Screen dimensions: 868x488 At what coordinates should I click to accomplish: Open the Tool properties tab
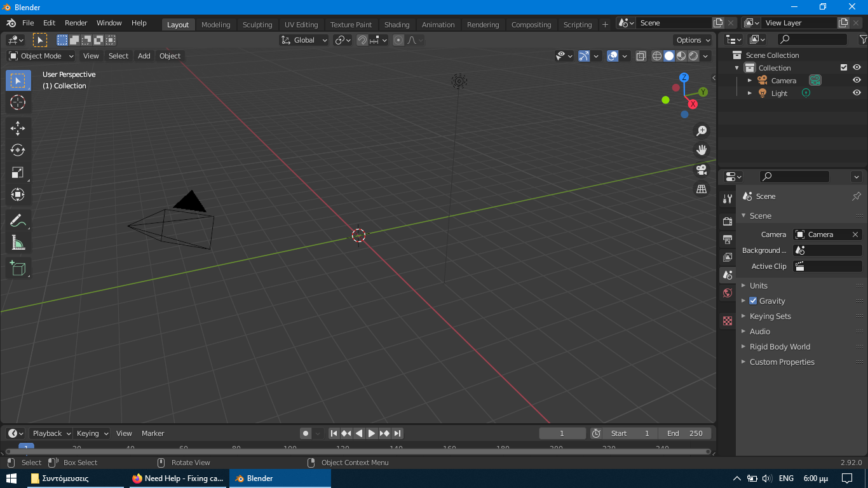[x=728, y=199]
